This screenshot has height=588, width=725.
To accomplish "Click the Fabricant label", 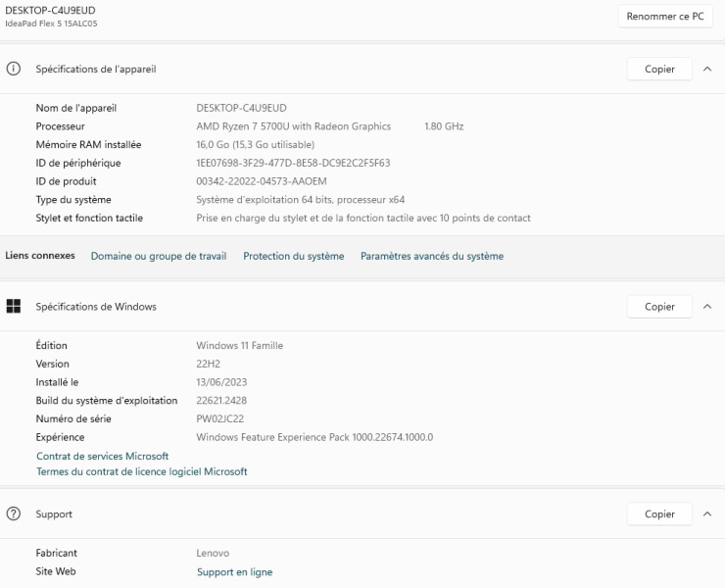I will click(57, 553).
